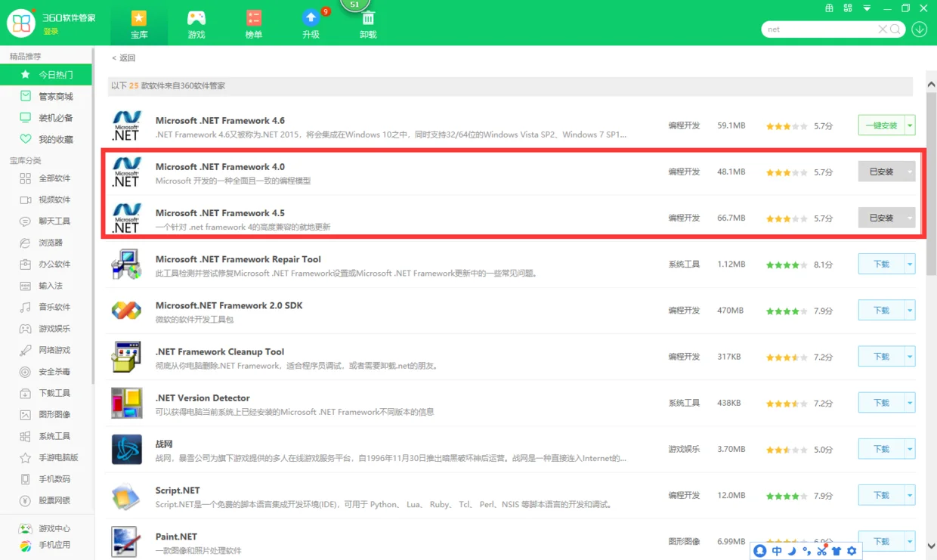Screen dimensions: 937x560
Task: Expand download options for 2.0 SDK
Action: tap(911, 311)
